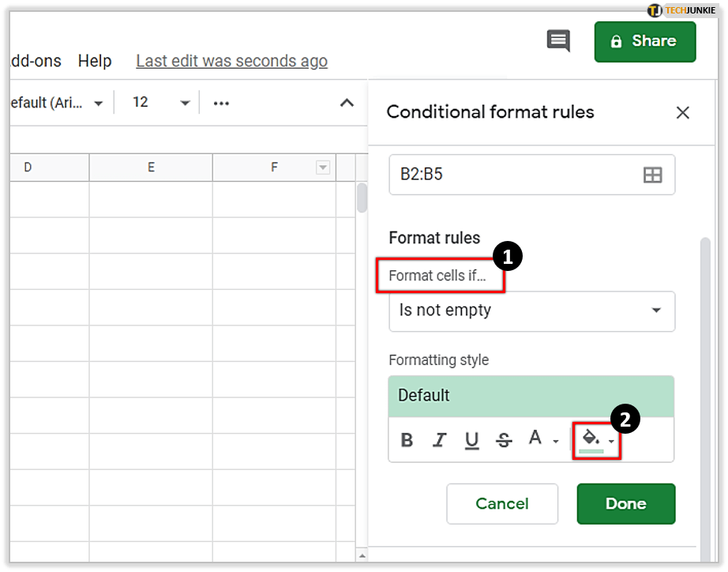Click the B2:B5 range input field
The height and width of the screenshot is (572, 728).
[x=513, y=175]
